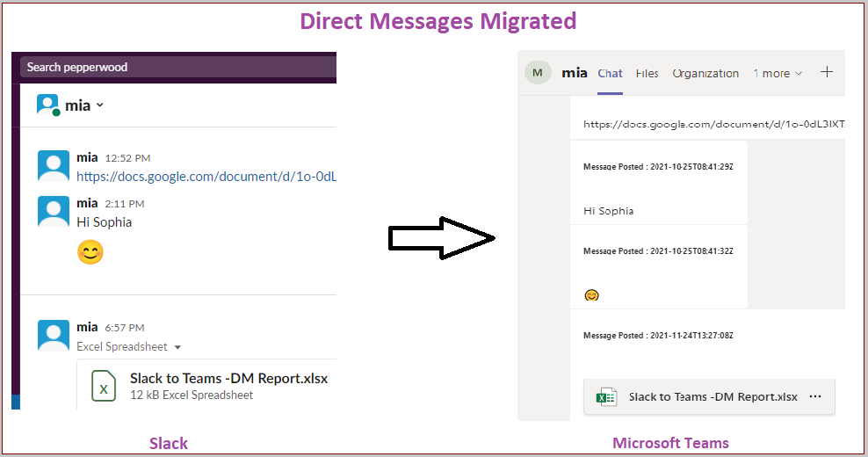
Task: Click the 'Message Posted : 2021-10-25T08:41:29Z' line
Action: point(658,167)
